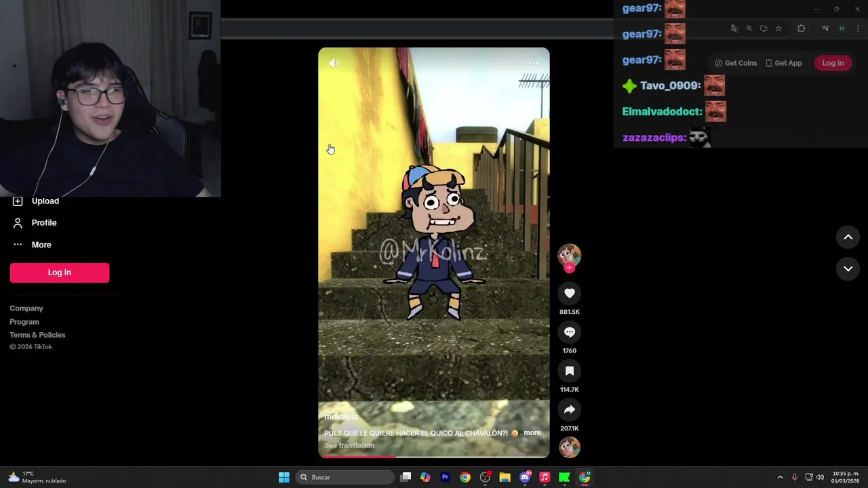Click Chrome's translate page icon
The image size is (868, 488).
point(734,28)
